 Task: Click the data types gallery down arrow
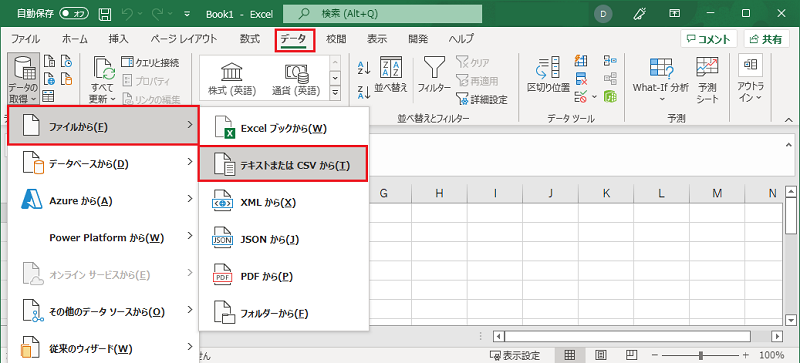[335, 78]
